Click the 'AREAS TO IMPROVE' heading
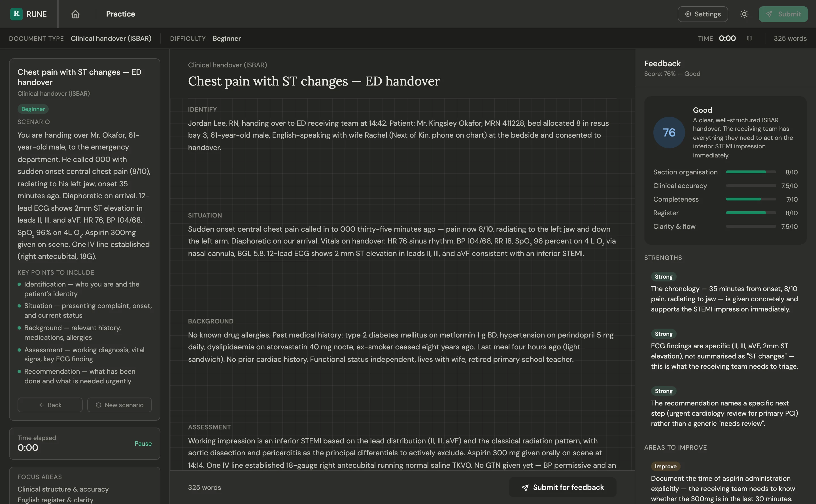This screenshot has height=504, width=816. [x=675, y=447]
